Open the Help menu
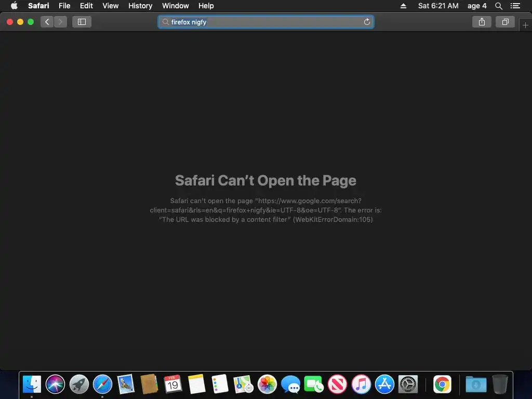The height and width of the screenshot is (399, 532). (206, 6)
